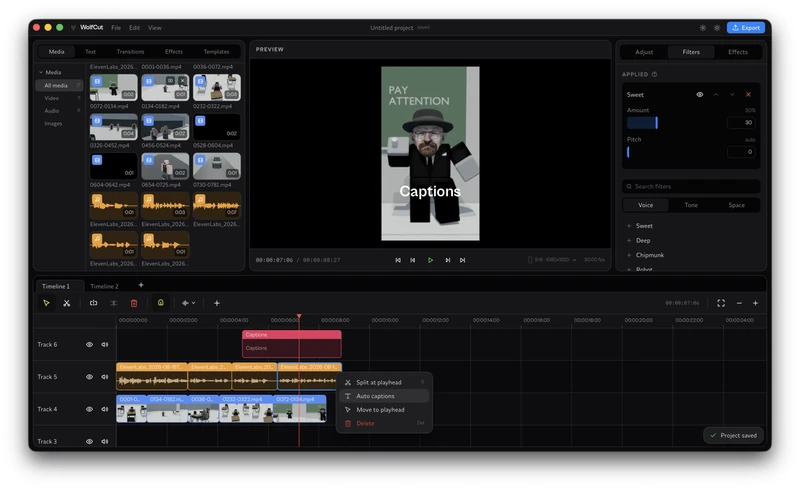Viewport: 800px width, 489px height.
Task: Click the T icon beside Auto captions
Action: coord(348,396)
